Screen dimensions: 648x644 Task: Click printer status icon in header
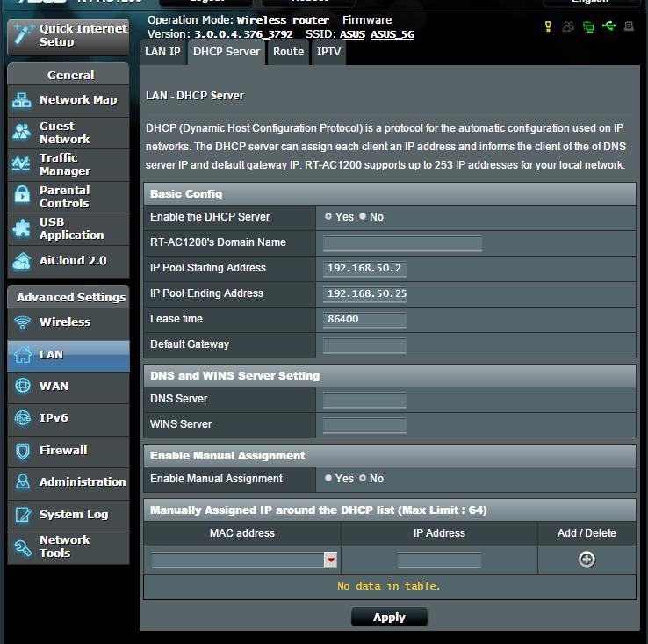[629, 26]
